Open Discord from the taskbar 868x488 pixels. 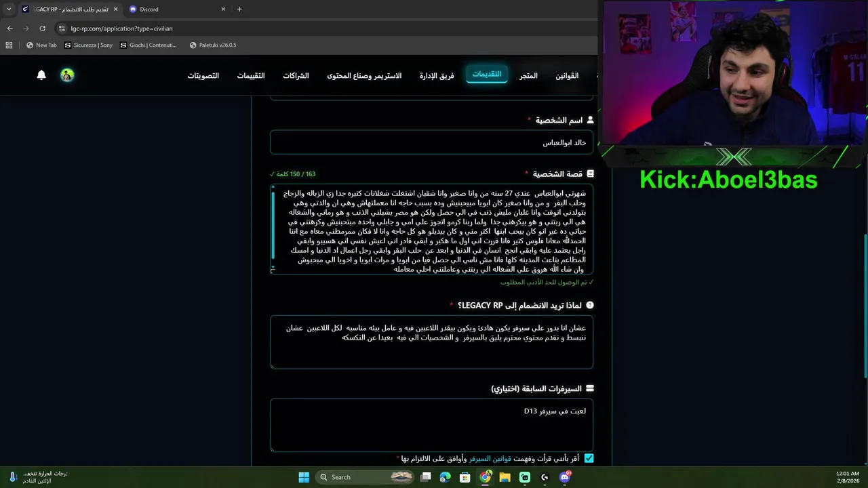click(x=565, y=477)
